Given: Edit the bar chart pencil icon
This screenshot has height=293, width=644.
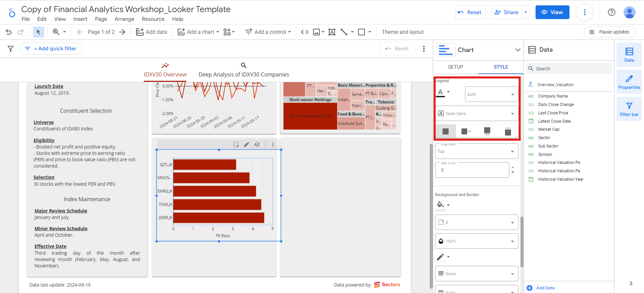Looking at the screenshot, I should tap(246, 144).
